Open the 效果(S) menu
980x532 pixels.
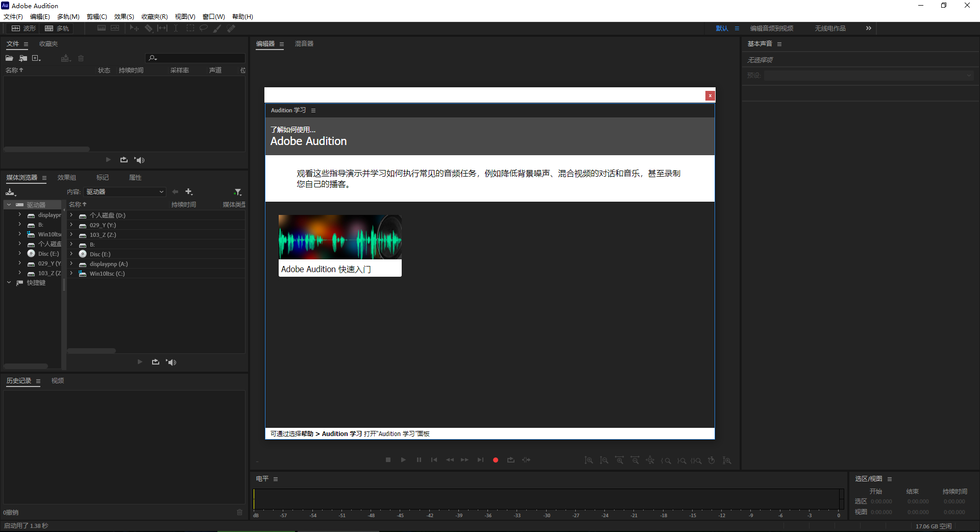pos(124,16)
